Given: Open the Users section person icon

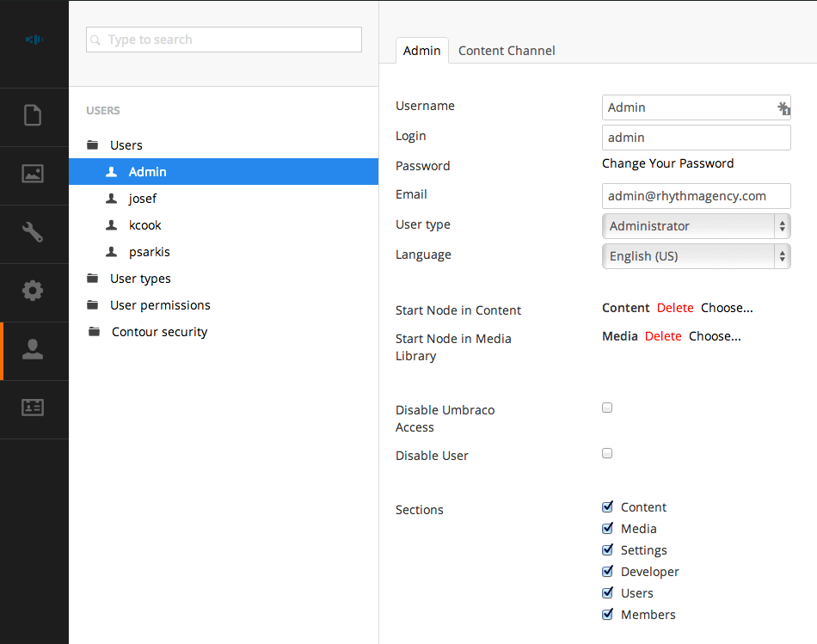Looking at the screenshot, I should 33,350.
